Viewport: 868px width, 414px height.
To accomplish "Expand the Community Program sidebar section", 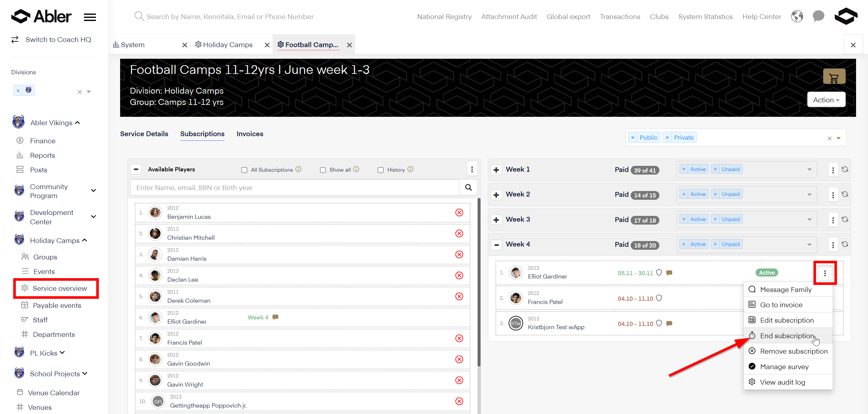I will [x=94, y=191].
